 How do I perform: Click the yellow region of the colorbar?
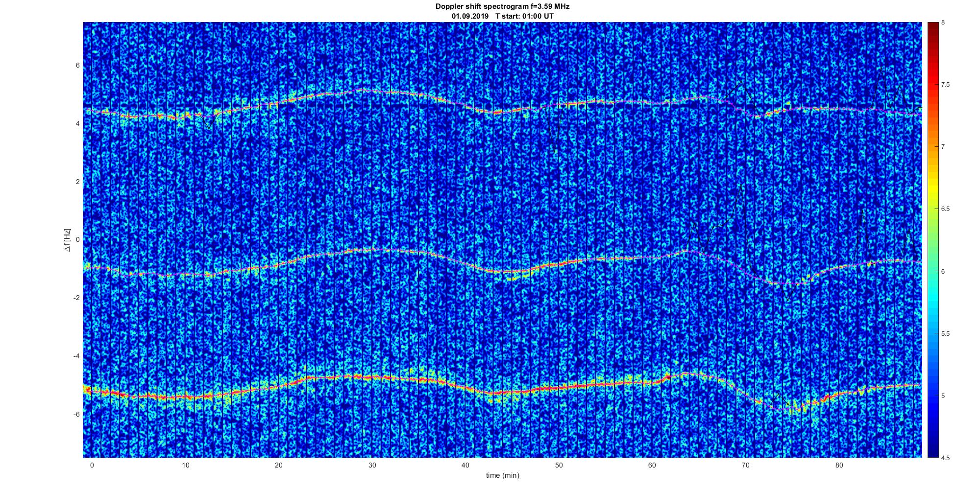tap(932, 188)
